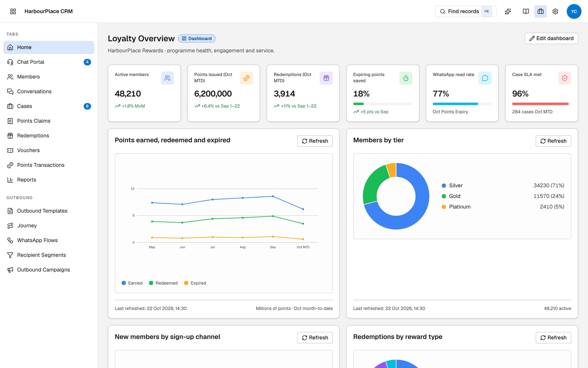Click the Dashboard badge next to the title

[197, 39]
